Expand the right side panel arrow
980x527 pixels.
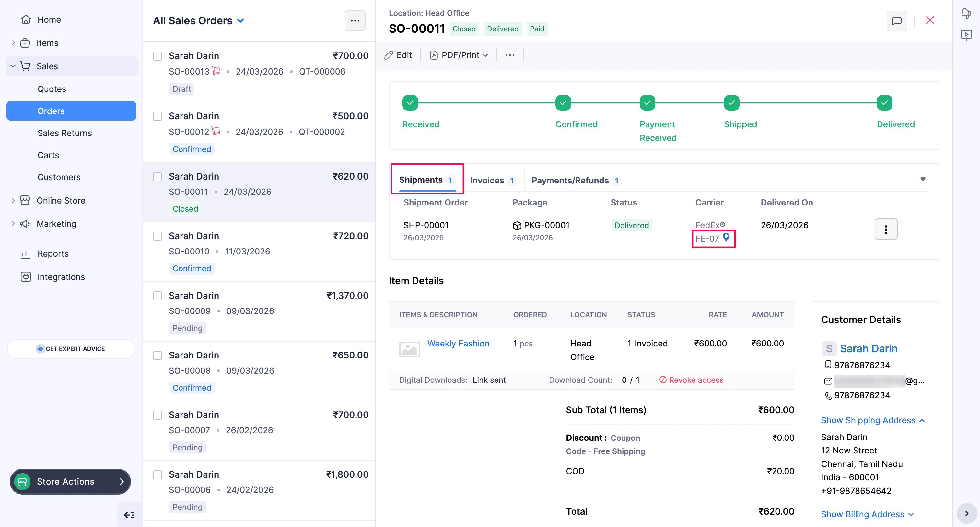(966, 513)
